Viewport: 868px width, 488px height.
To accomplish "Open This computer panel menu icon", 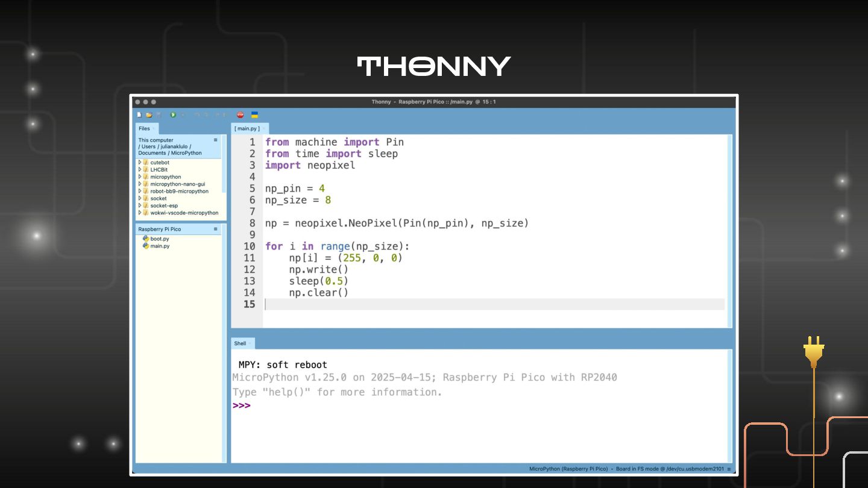I will pos(215,140).
